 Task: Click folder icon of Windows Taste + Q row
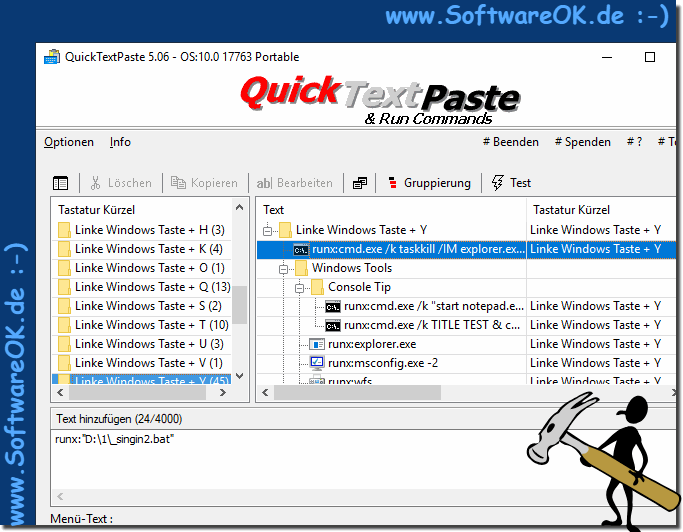pyautogui.click(x=64, y=287)
